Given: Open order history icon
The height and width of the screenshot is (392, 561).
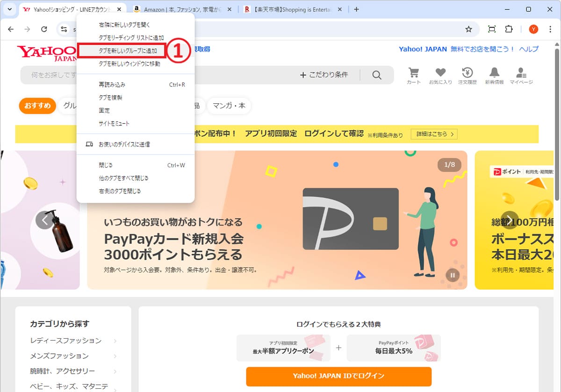Looking at the screenshot, I should pyautogui.click(x=467, y=75).
